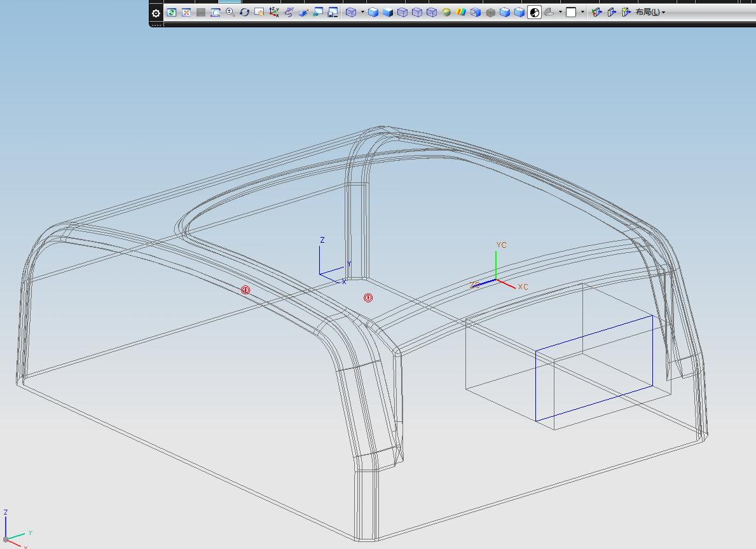Open the dropdown arrow next to the wireframe cube
This screenshot has height=549, width=756.
362,13
